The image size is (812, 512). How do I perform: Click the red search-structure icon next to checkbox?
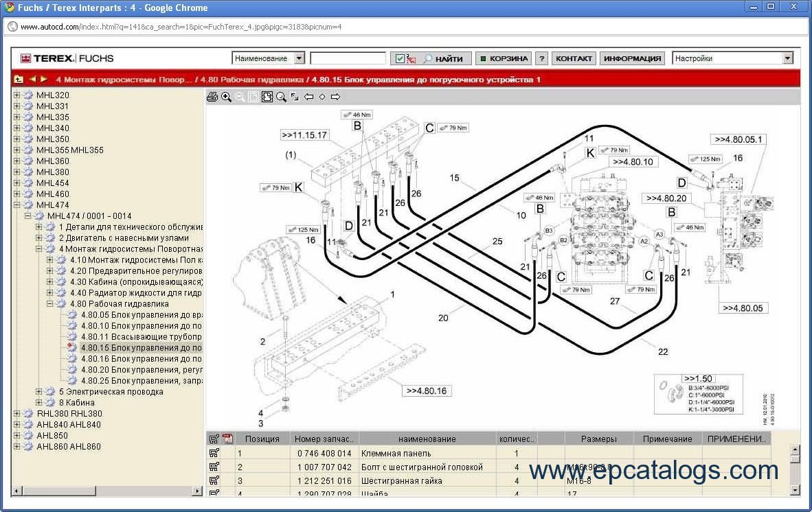(x=411, y=58)
